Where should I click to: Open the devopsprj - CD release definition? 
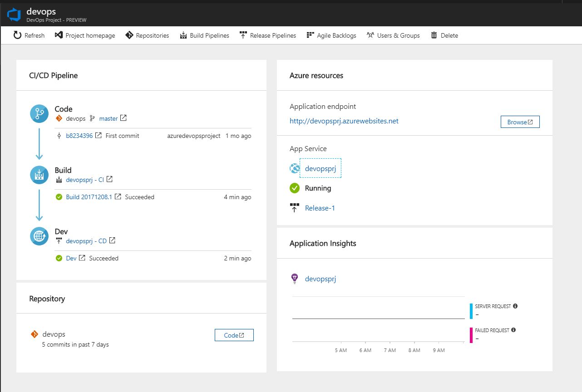[86, 241]
